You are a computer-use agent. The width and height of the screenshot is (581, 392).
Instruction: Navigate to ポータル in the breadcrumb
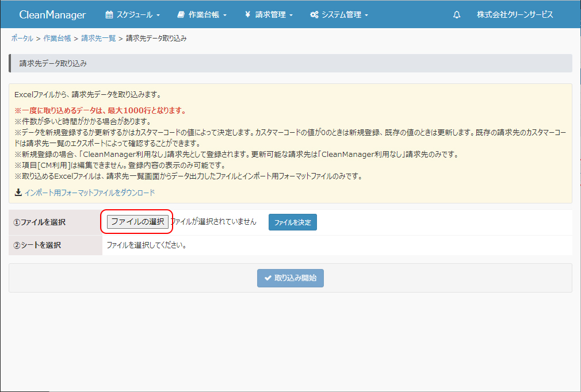click(x=22, y=39)
